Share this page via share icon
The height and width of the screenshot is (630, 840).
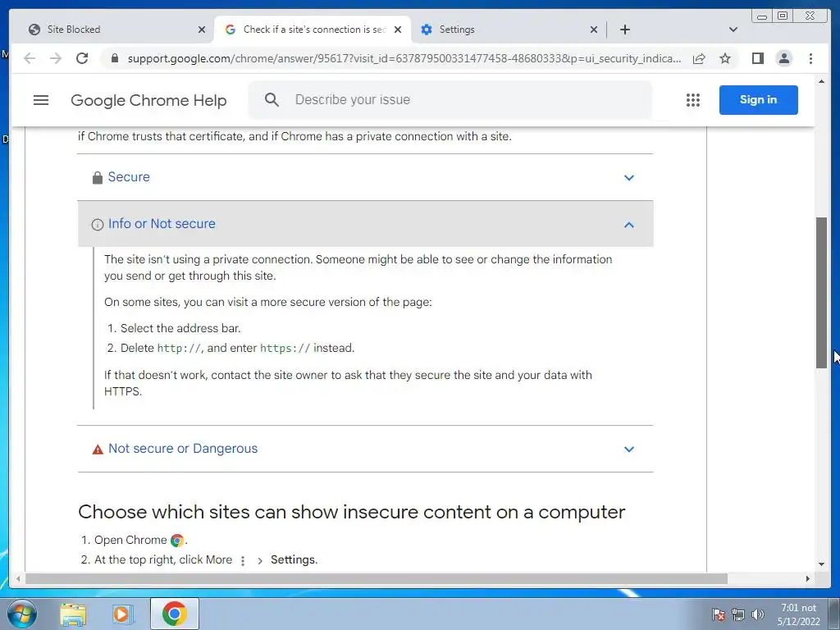pos(699,58)
